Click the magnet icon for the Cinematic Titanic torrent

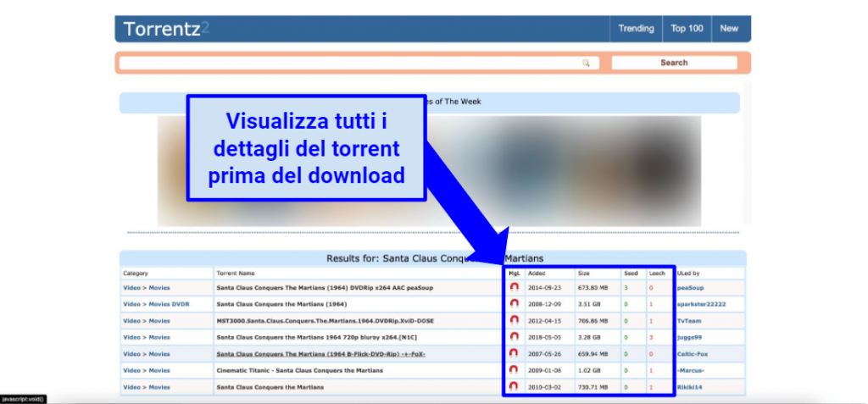[x=514, y=370]
